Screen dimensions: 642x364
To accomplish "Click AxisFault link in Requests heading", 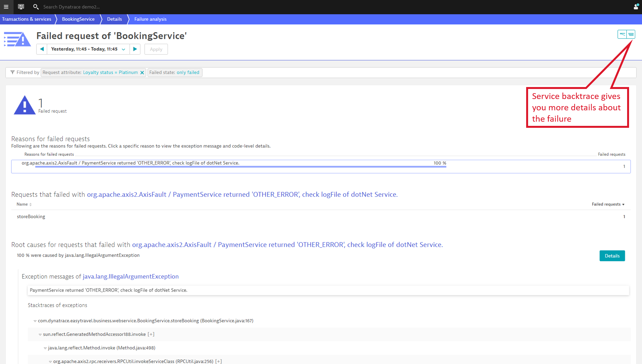I will tap(242, 194).
